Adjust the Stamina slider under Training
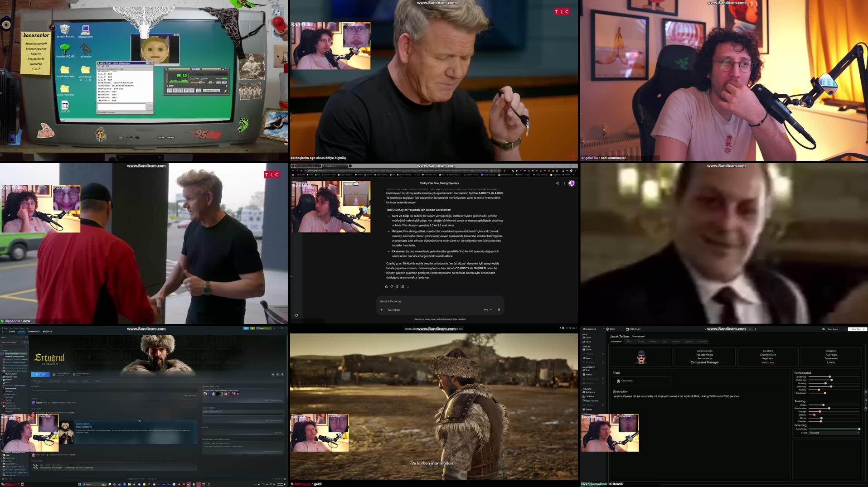868x487 pixels. pos(815,415)
